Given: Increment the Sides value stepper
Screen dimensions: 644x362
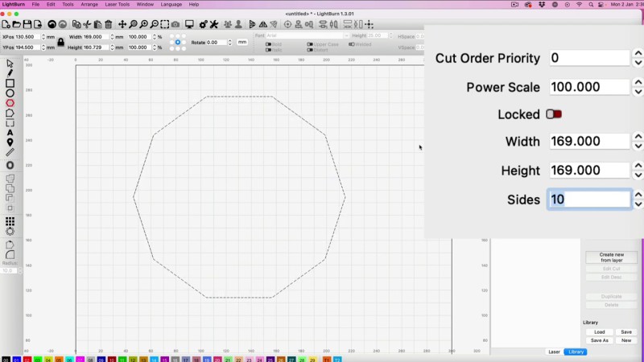Looking at the screenshot, I should [x=638, y=195].
